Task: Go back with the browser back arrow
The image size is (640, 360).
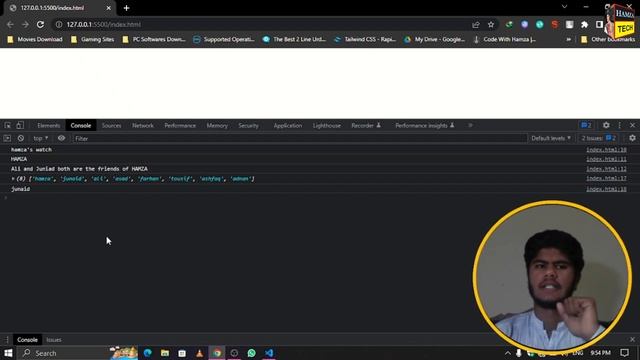Action: tap(10, 24)
